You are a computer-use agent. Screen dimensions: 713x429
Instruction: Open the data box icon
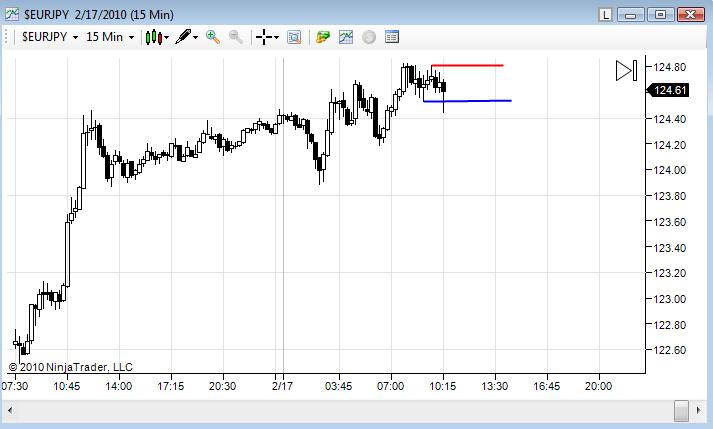click(294, 37)
